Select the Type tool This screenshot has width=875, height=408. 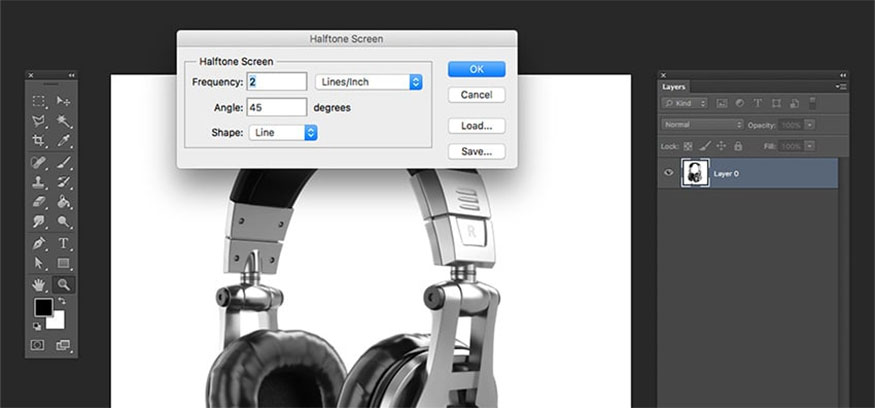coord(63,243)
